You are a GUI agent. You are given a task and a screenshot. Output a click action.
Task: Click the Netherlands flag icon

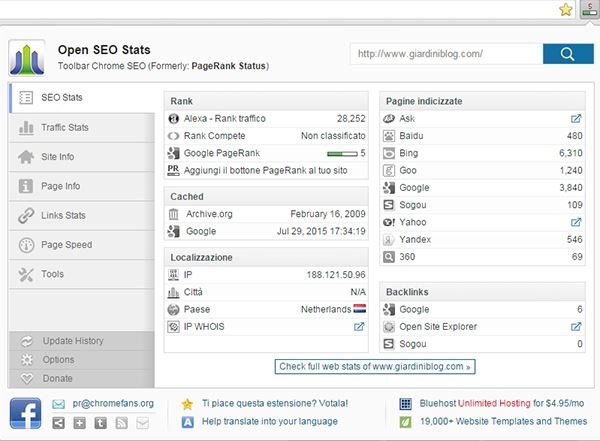click(359, 309)
